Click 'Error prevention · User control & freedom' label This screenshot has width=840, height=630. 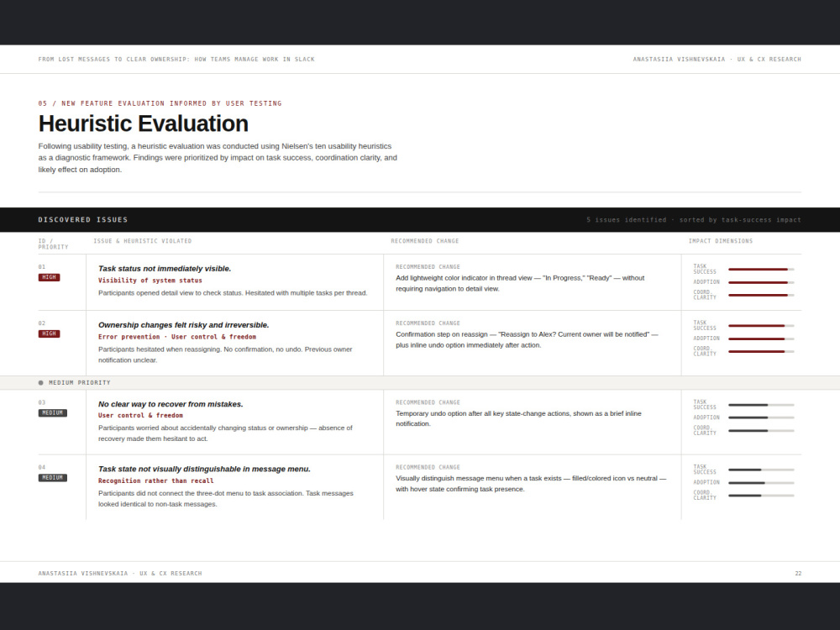click(176, 337)
